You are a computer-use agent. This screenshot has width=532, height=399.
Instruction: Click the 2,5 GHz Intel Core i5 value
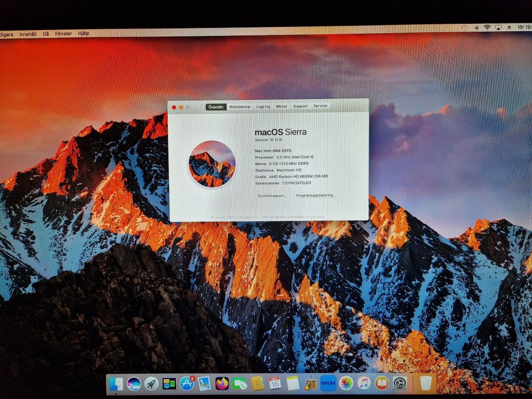(295, 157)
